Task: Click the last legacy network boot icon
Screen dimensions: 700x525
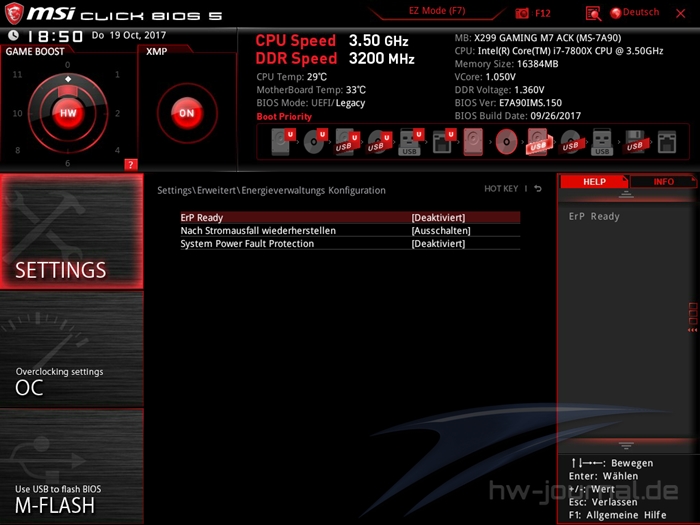Action: (x=667, y=142)
